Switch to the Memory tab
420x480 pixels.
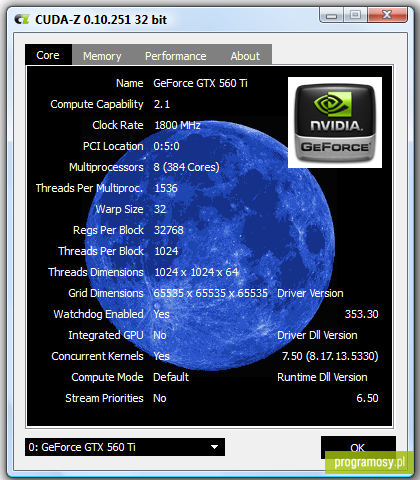[102, 56]
